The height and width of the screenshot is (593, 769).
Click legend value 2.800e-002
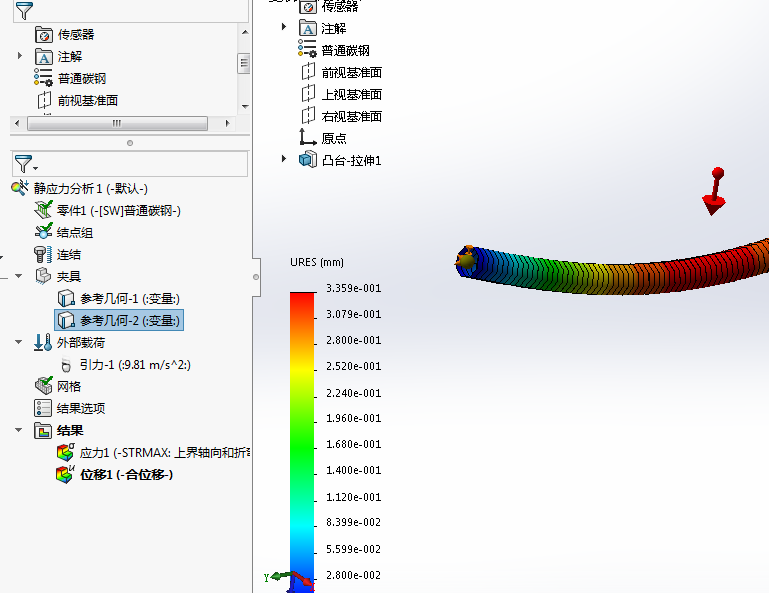(x=354, y=575)
